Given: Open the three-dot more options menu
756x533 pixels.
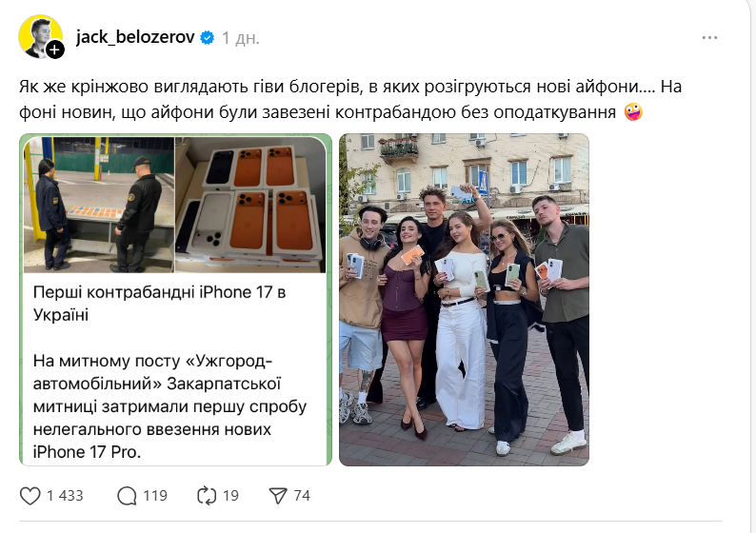Looking at the screenshot, I should tap(709, 37).
